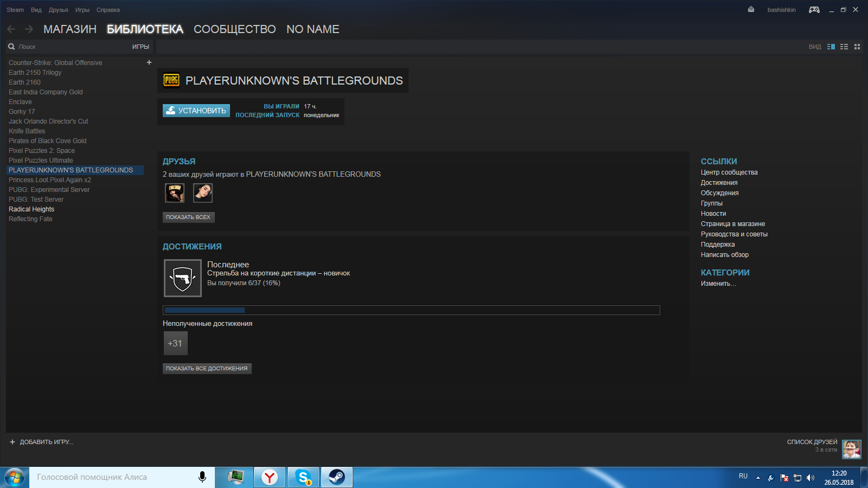
Task: Click the +31 unearned achievements tile
Action: pos(175,343)
